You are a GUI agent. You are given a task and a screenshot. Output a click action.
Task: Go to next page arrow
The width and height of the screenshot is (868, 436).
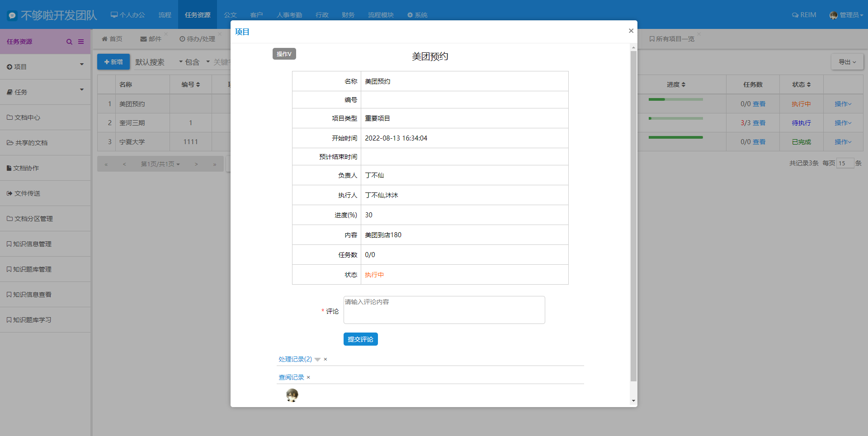pyautogui.click(x=196, y=164)
